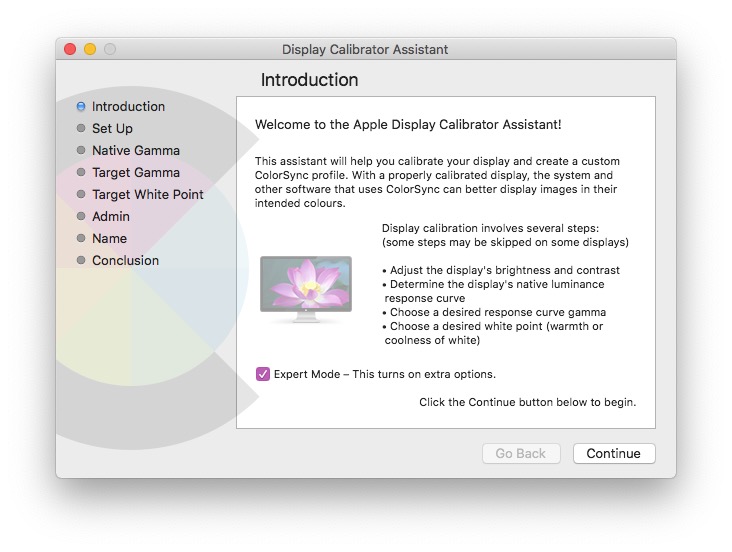Screen dimensions: 732x552
Task: Select the Conclusion step
Action: pos(125,260)
